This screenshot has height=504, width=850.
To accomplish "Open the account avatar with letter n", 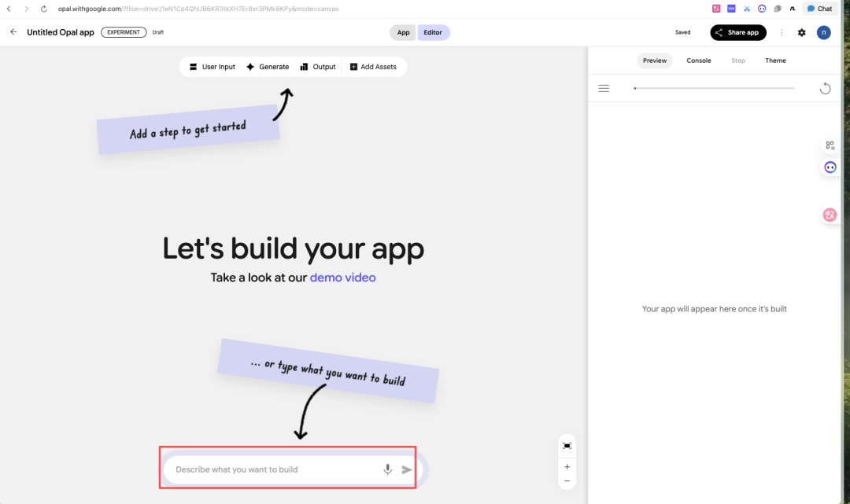I will [823, 32].
